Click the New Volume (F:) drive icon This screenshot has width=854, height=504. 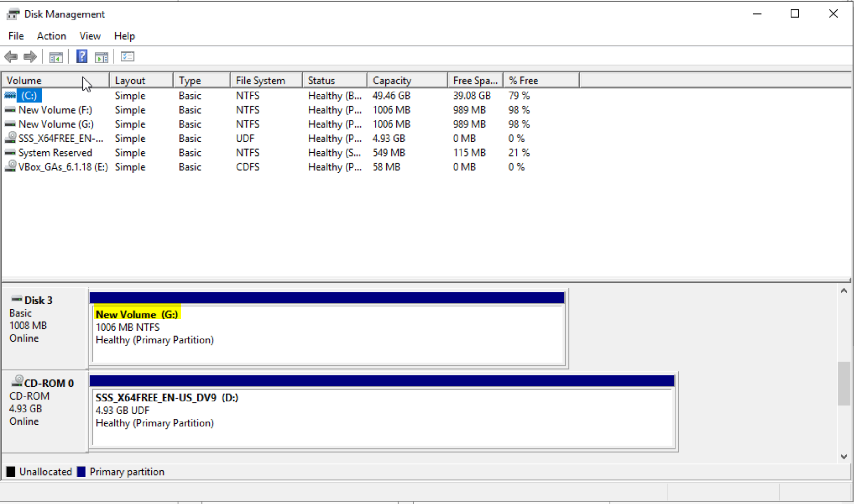point(10,110)
